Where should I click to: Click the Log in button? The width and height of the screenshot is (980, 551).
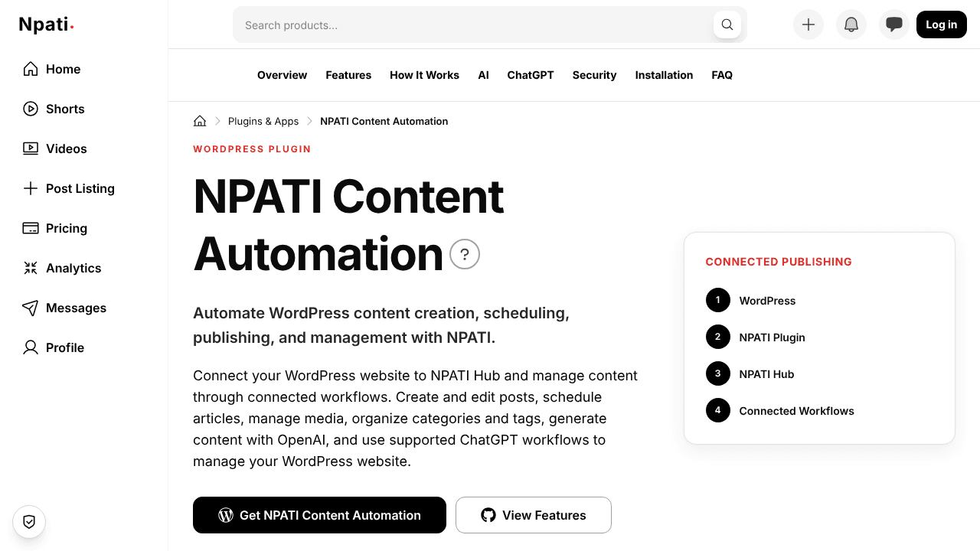point(942,24)
